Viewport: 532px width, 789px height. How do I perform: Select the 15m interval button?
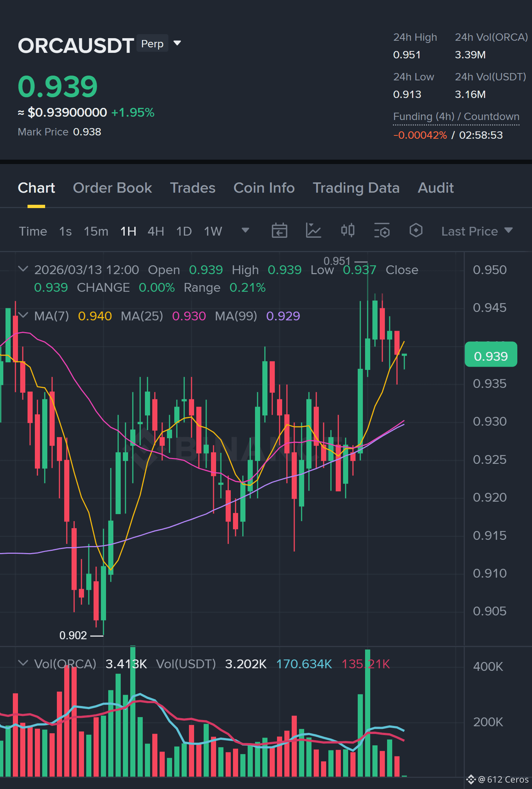pyautogui.click(x=96, y=231)
